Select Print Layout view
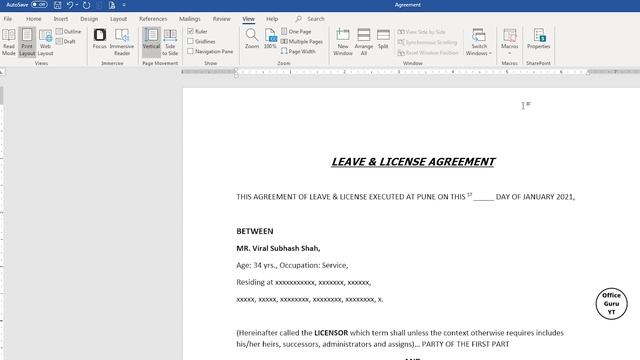Screen dimensions: 640x360 [27, 42]
